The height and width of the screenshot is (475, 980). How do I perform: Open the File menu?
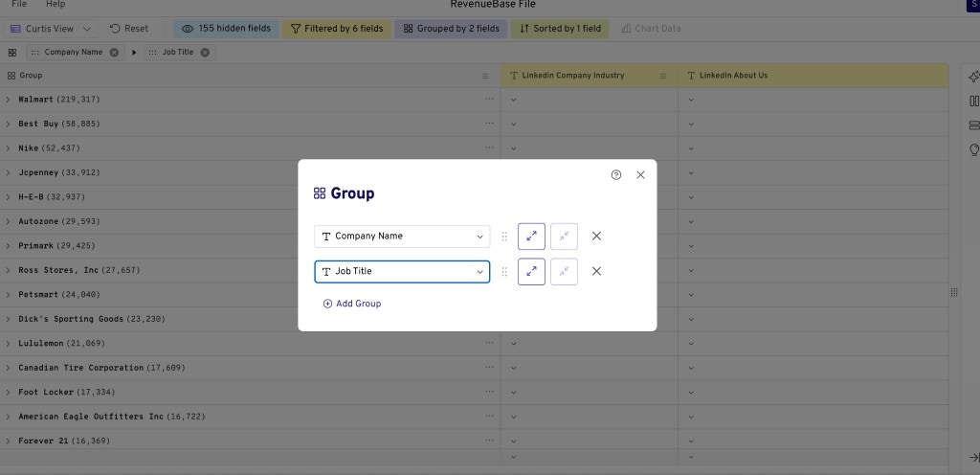pyautogui.click(x=19, y=4)
